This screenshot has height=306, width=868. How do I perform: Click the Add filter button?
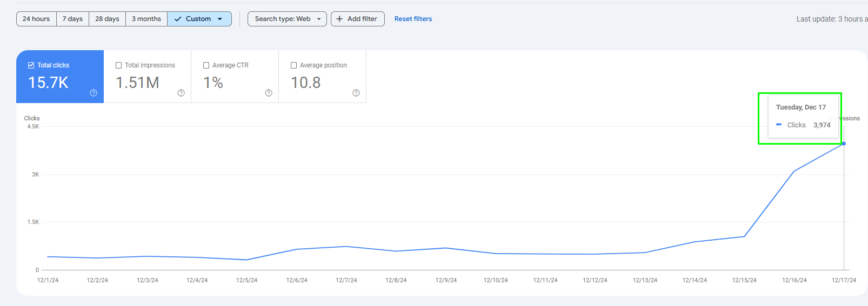click(x=358, y=19)
